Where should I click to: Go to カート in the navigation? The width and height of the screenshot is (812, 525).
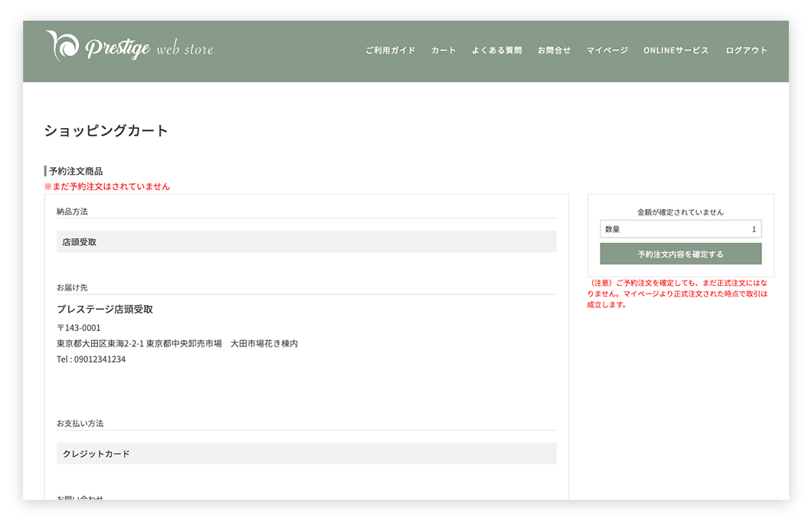pyautogui.click(x=444, y=51)
